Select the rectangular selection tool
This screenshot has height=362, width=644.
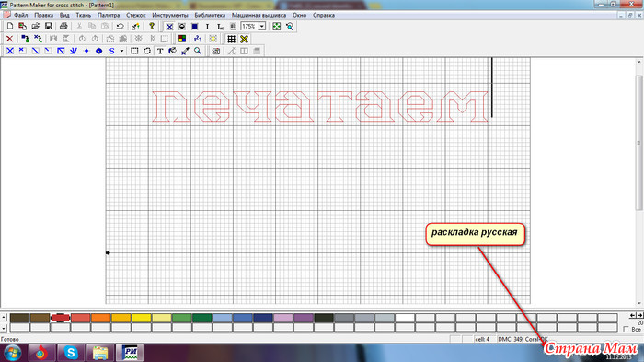(134, 51)
